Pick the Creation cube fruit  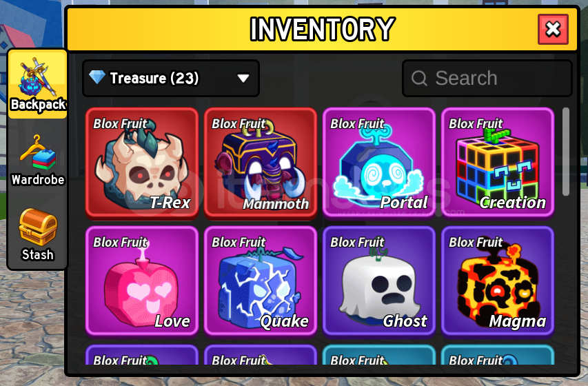tap(498, 163)
